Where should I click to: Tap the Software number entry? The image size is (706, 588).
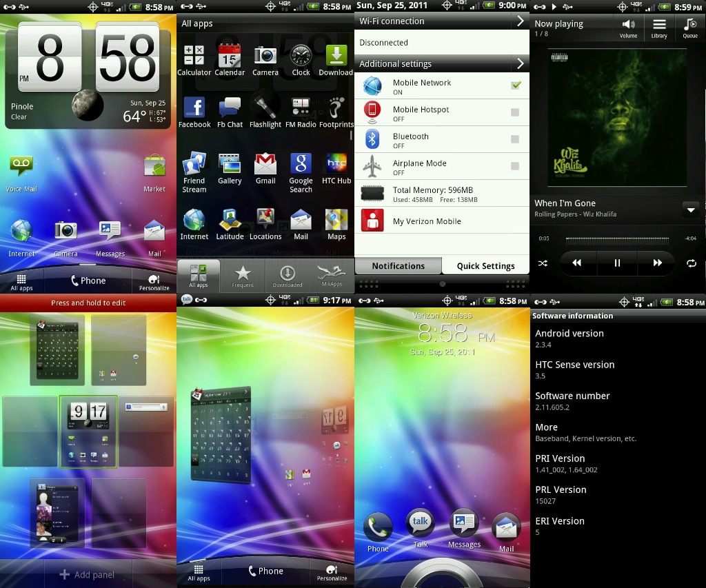(x=618, y=401)
